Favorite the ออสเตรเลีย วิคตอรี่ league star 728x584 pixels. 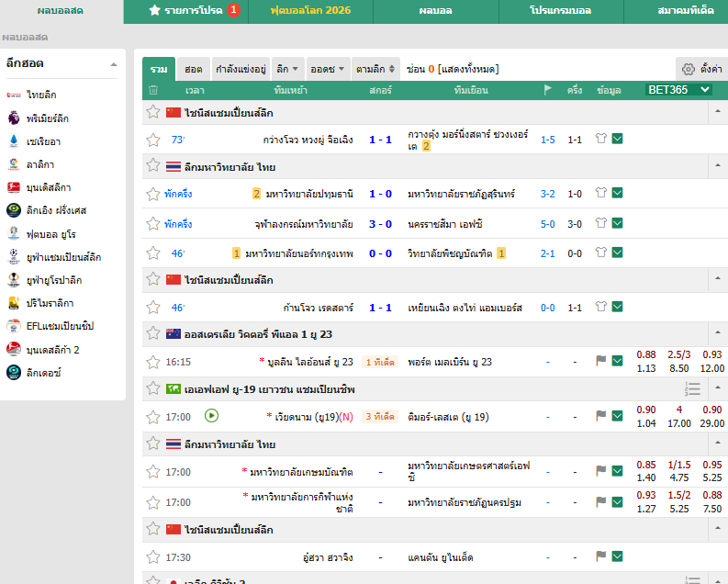[153, 332]
